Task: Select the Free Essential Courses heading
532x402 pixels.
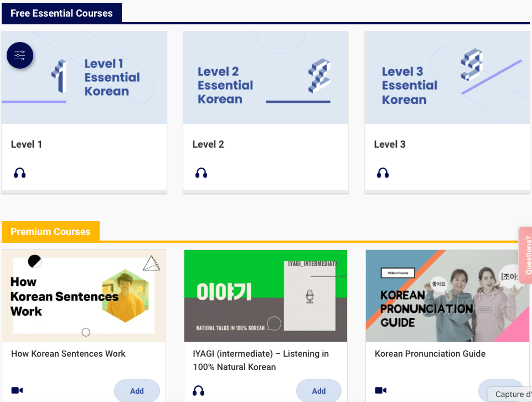Action: click(x=61, y=13)
